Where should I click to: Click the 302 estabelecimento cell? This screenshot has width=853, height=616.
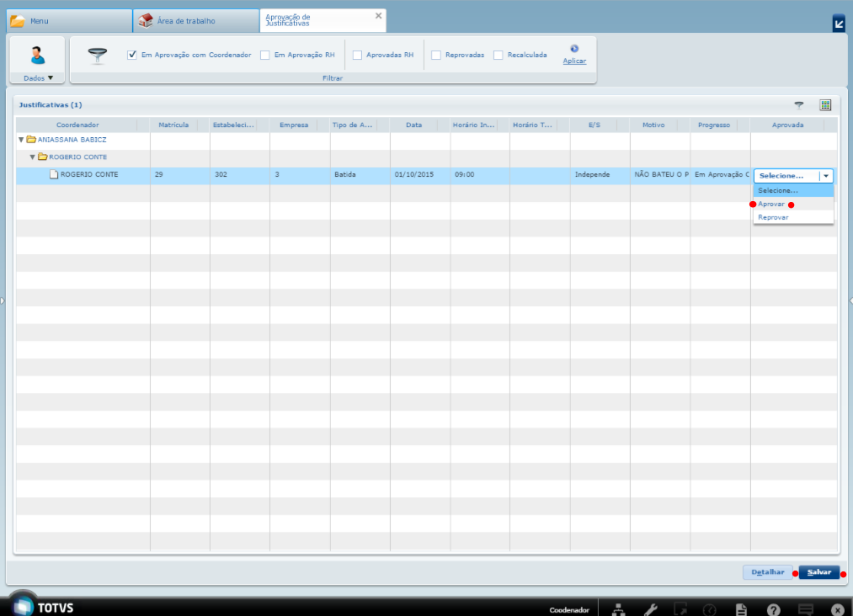[x=239, y=174]
